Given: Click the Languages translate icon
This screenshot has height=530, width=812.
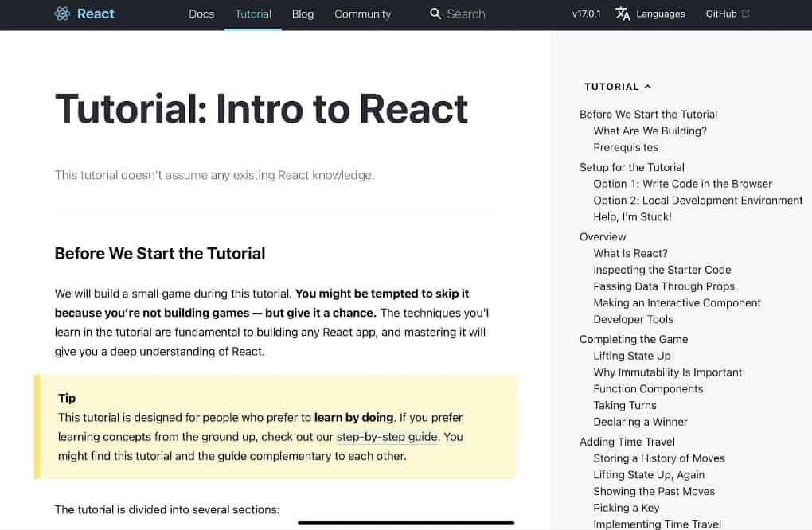Looking at the screenshot, I should 623,14.
